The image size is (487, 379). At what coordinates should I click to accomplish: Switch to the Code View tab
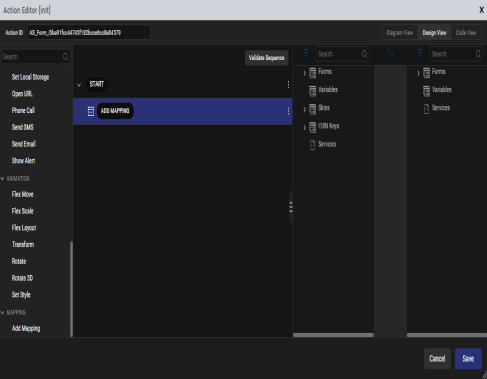pos(466,33)
